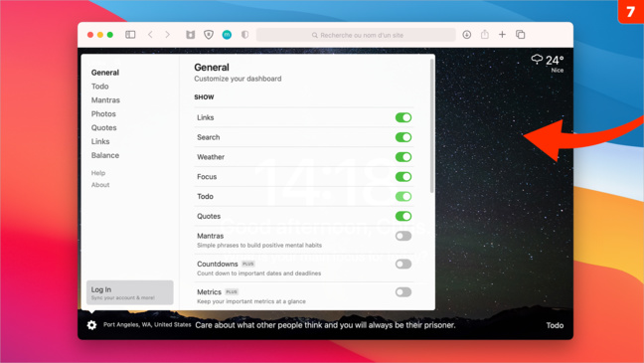Open the Mantras settings section

point(105,100)
